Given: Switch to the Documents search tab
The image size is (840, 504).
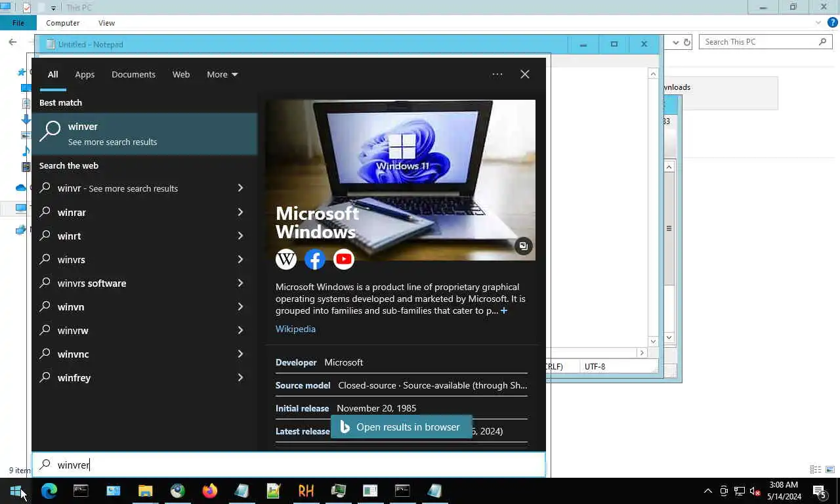Looking at the screenshot, I should pyautogui.click(x=133, y=74).
